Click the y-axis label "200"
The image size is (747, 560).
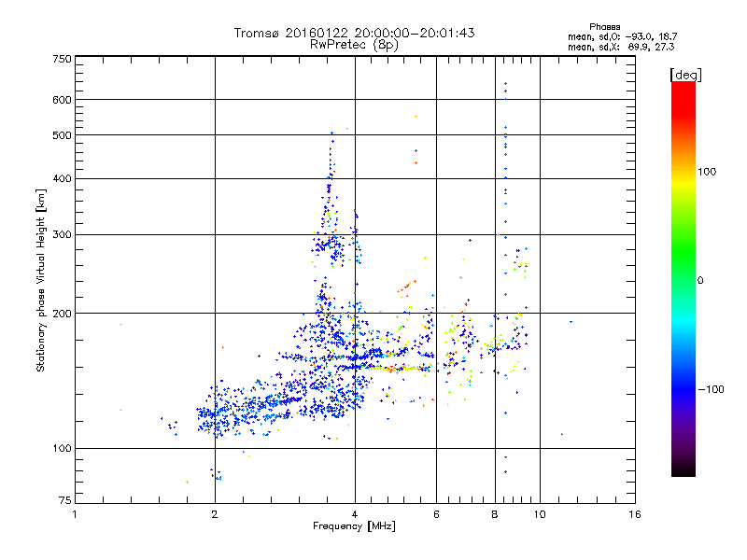[62, 314]
